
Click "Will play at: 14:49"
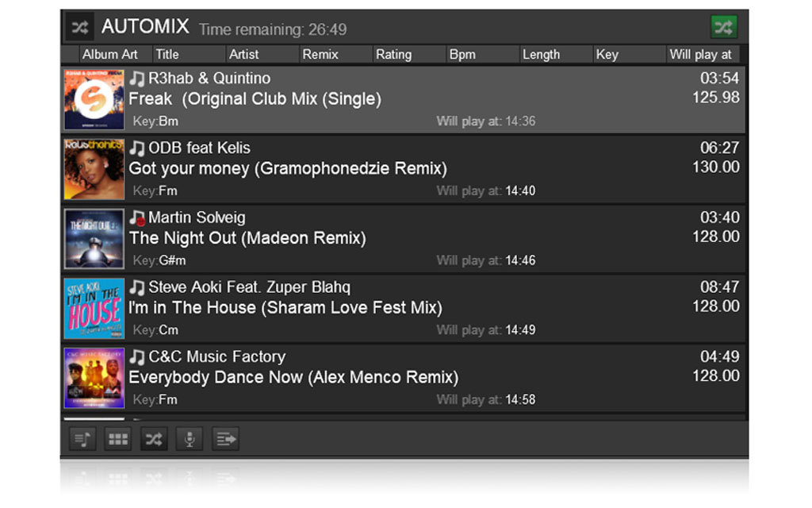pyautogui.click(x=486, y=330)
